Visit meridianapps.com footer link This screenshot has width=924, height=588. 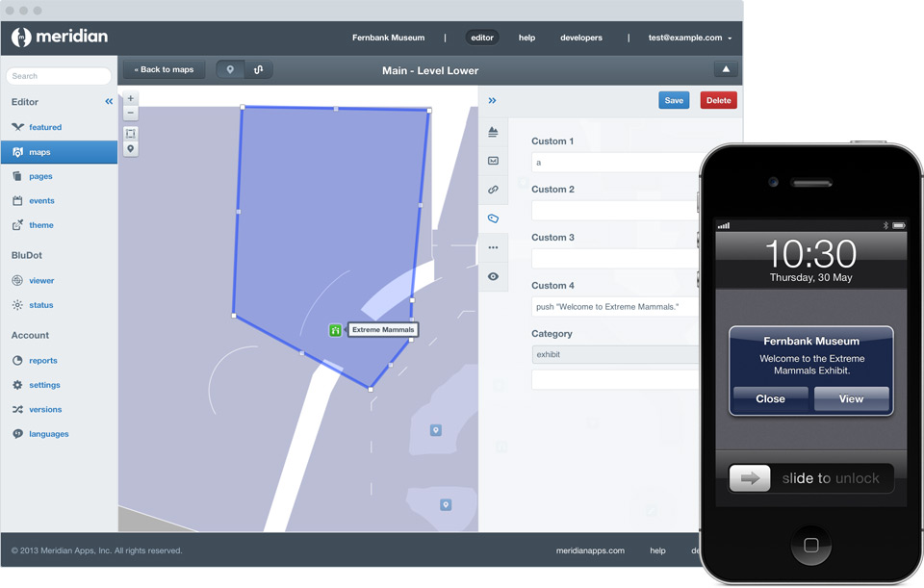(x=590, y=550)
